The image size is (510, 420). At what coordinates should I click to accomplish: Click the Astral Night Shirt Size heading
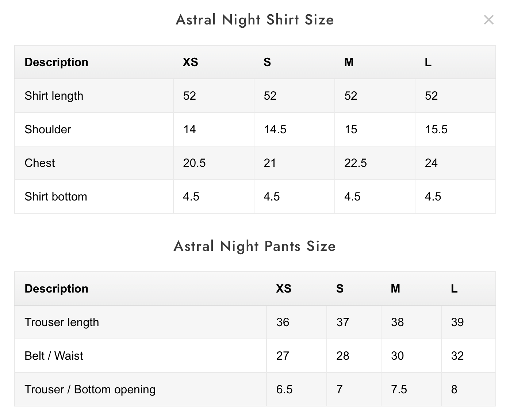[x=255, y=20]
